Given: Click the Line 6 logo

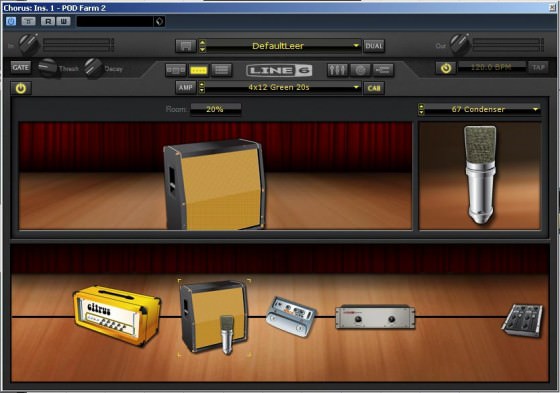Looking at the screenshot, I should click(x=279, y=70).
